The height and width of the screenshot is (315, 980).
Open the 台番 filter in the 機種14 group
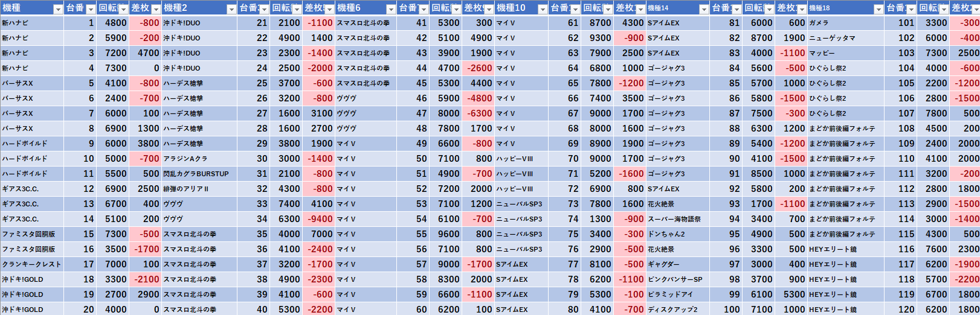coord(737,9)
